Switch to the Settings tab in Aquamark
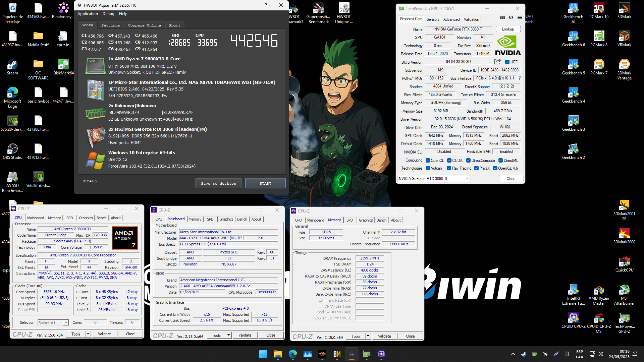This screenshot has width=644, height=362. tap(110, 25)
